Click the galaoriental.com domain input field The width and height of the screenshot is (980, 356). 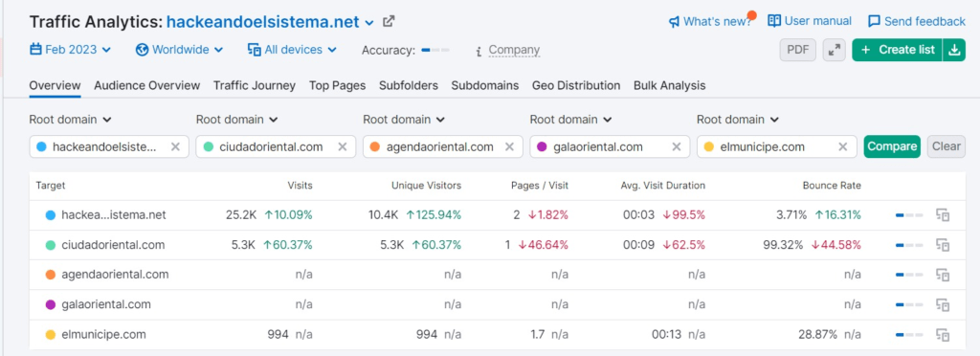(610, 146)
